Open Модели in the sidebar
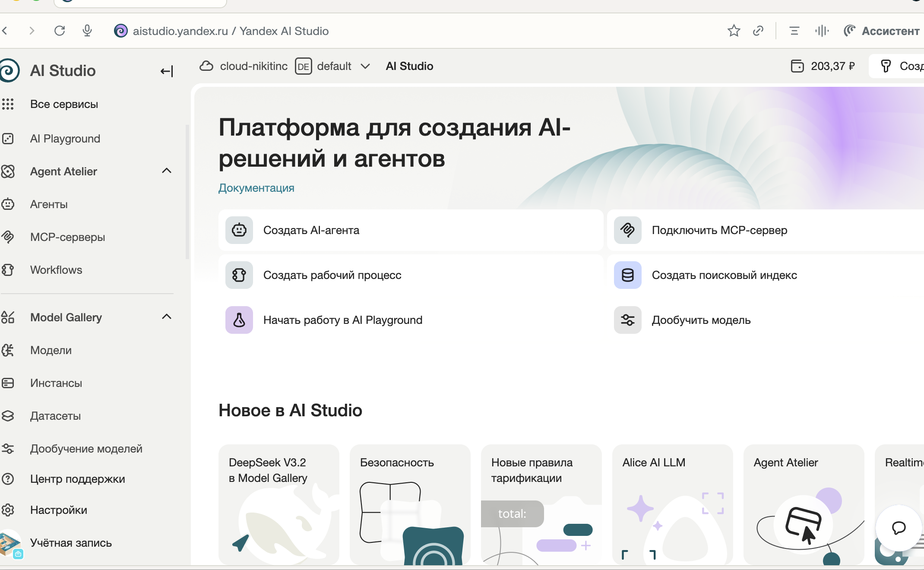This screenshot has width=924, height=570. [x=51, y=350]
